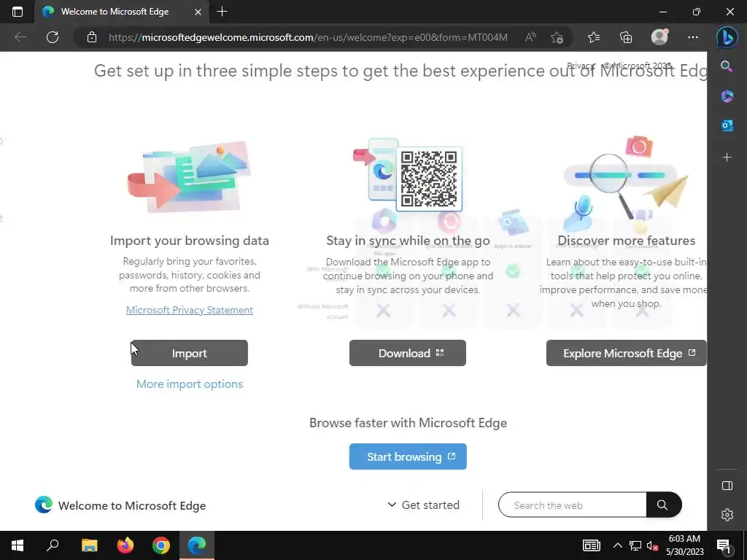
Task: Show hidden tray icons chevron
Action: pyautogui.click(x=617, y=545)
